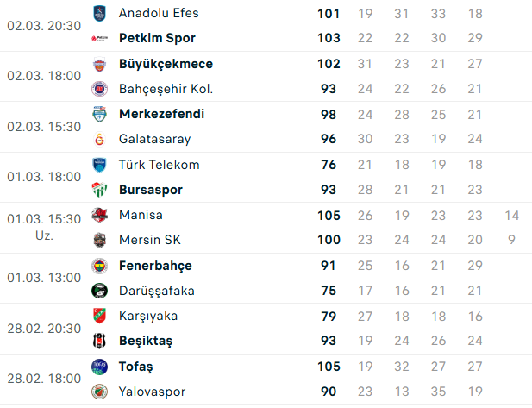
Task: Click the Bursaspor team logo
Action: pyautogui.click(x=100, y=190)
